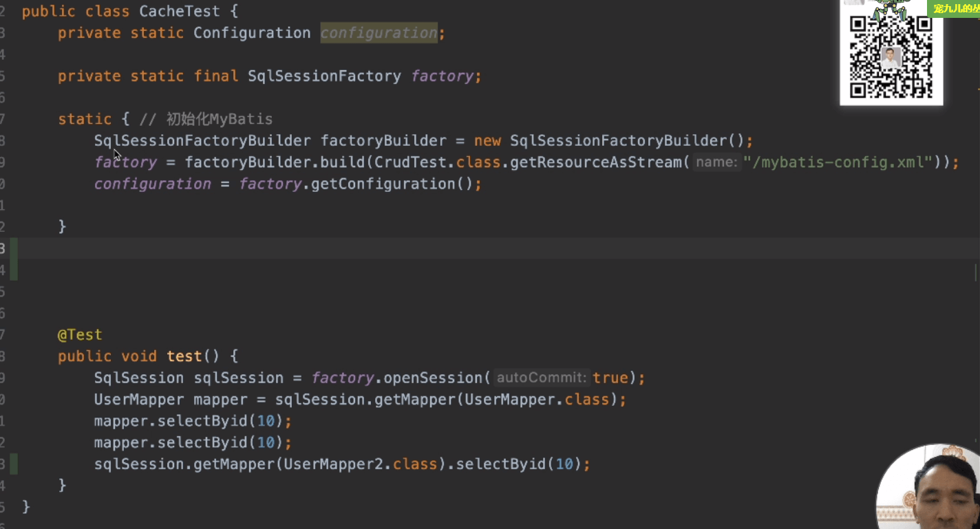
Task: Click the "UserMapper2" class reference
Action: pos(333,464)
